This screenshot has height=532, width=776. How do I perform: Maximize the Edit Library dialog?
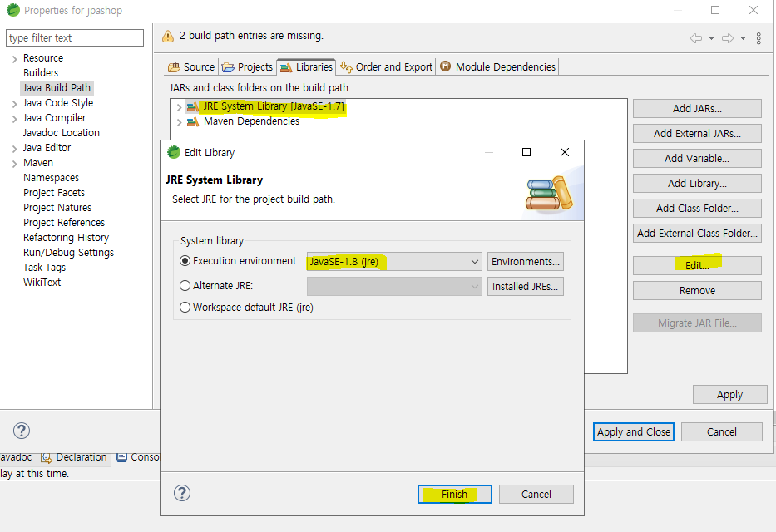526,152
